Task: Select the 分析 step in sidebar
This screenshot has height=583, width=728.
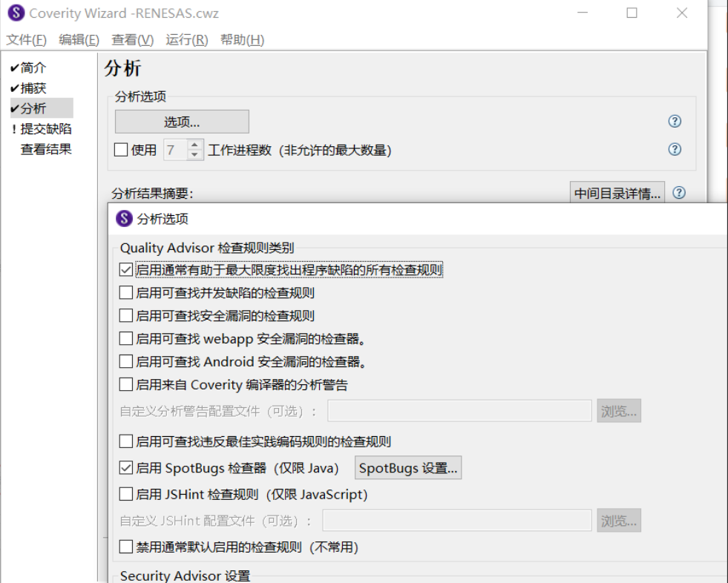Action: [x=42, y=108]
